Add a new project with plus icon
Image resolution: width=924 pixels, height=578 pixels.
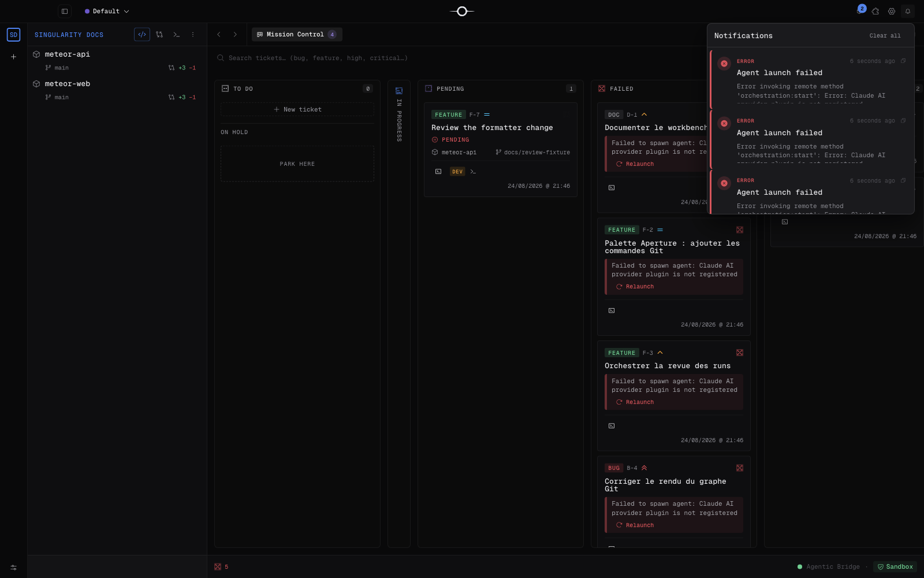coord(13,57)
